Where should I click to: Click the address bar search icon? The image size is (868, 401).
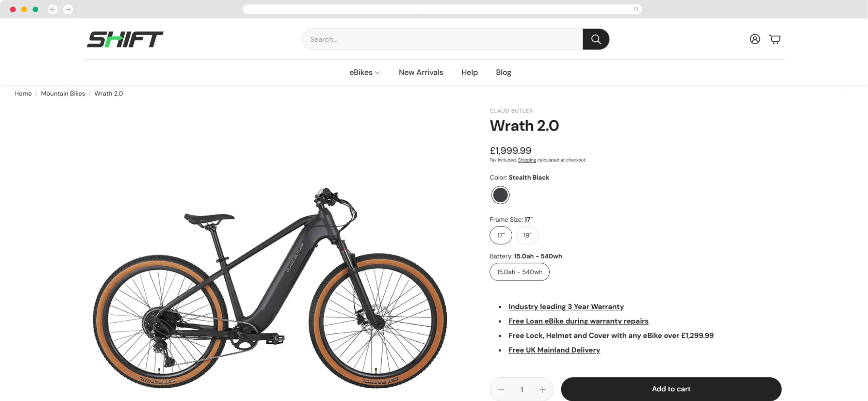pos(636,9)
